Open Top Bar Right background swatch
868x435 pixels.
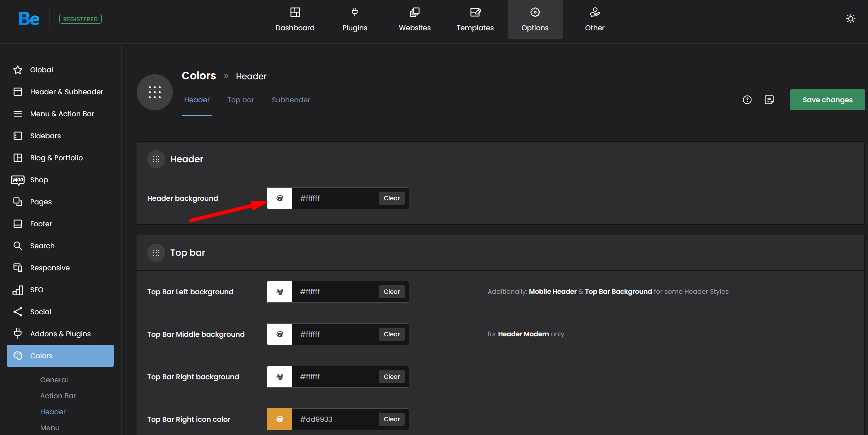(x=280, y=377)
